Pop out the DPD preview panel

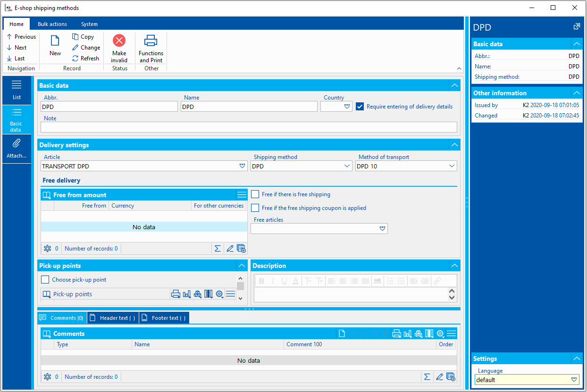(577, 27)
